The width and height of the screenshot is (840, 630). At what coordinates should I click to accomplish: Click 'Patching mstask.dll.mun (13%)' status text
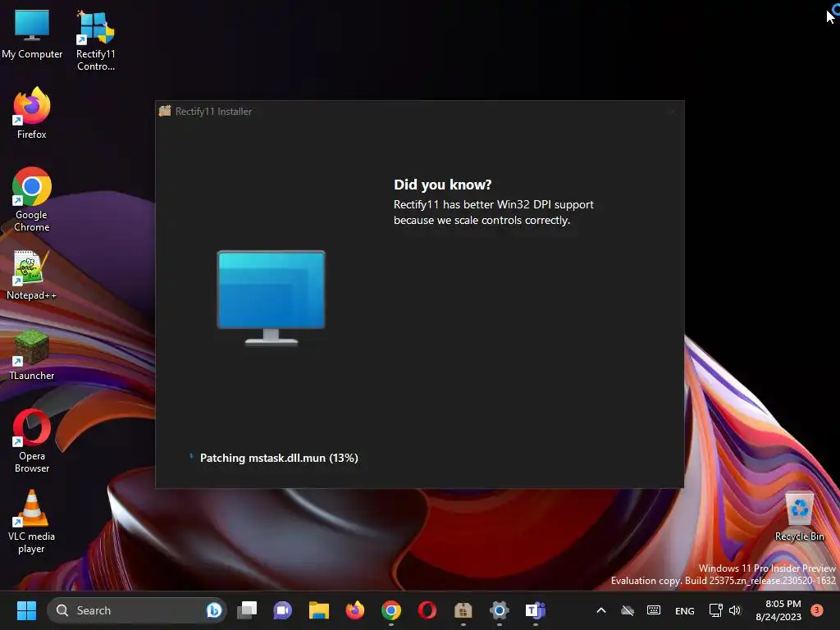[279, 458]
